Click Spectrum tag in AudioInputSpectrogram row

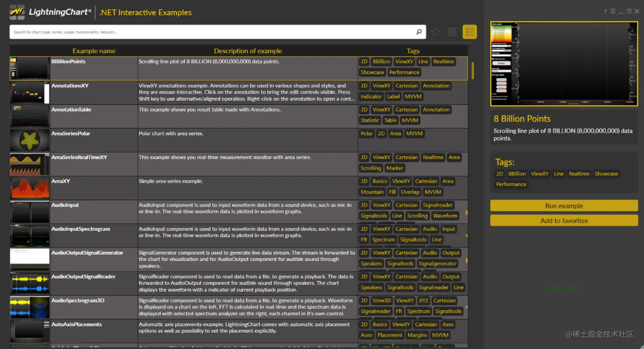(x=383, y=239)
